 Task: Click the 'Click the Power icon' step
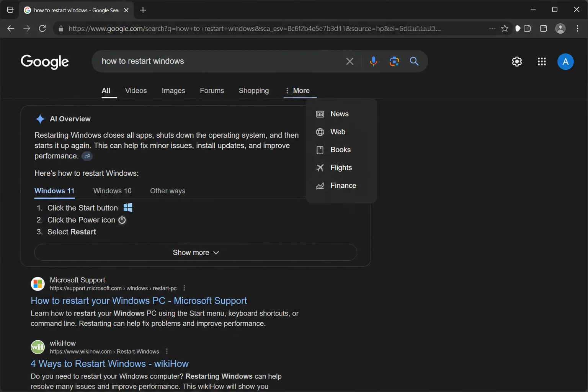(x=81, y=220)
